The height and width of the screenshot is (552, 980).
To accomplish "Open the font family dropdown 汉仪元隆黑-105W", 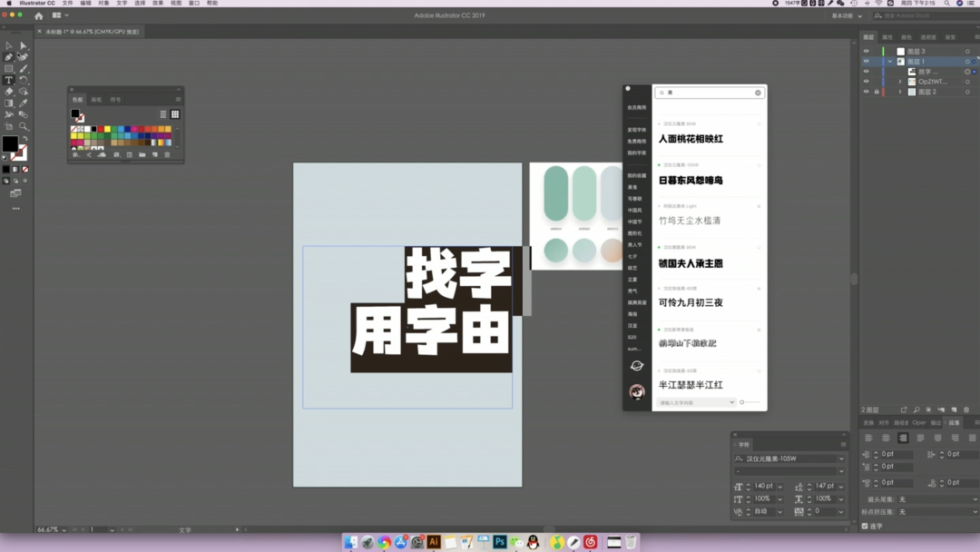I will click(841, 458).
